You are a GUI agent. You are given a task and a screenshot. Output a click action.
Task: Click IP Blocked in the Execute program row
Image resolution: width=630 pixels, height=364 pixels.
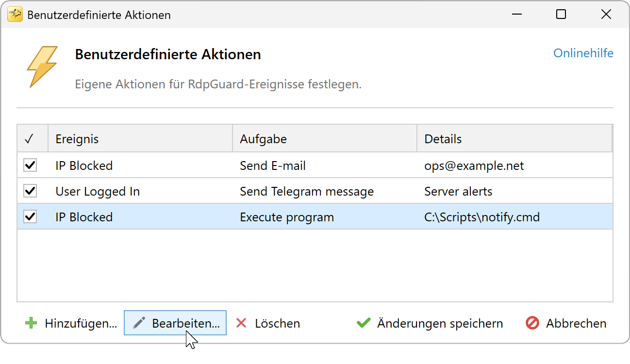(84, 217)
